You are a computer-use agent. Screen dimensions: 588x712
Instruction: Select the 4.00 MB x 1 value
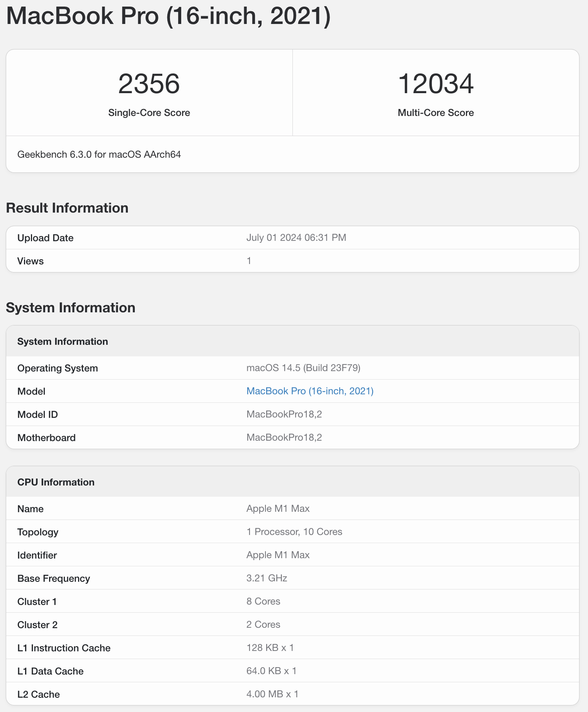click(x=273, y=694)
